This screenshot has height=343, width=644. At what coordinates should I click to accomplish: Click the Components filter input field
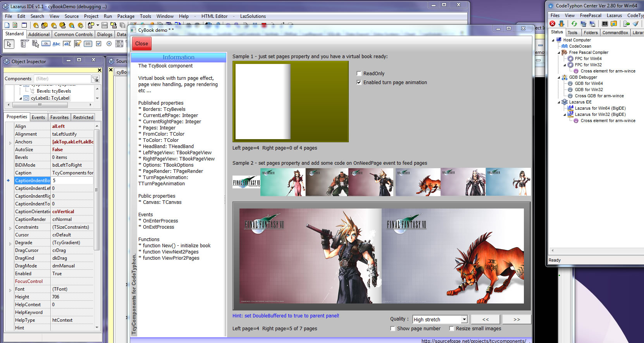point(62,79)
